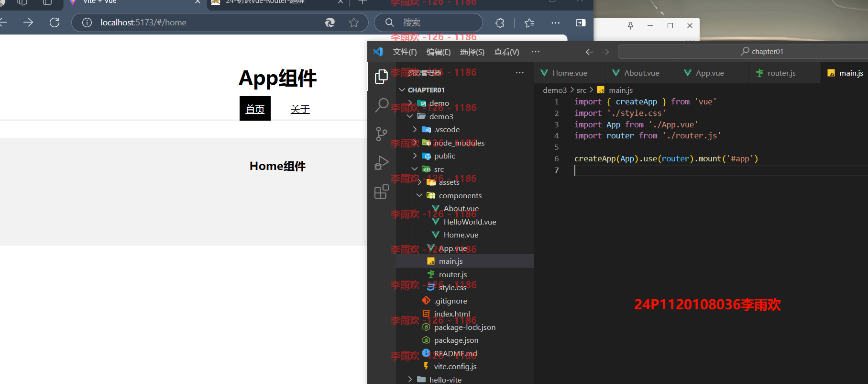Switch to the Home.vue editor tab
The height and width of the screenshot is (384, 868).
(x=569, y=73)
